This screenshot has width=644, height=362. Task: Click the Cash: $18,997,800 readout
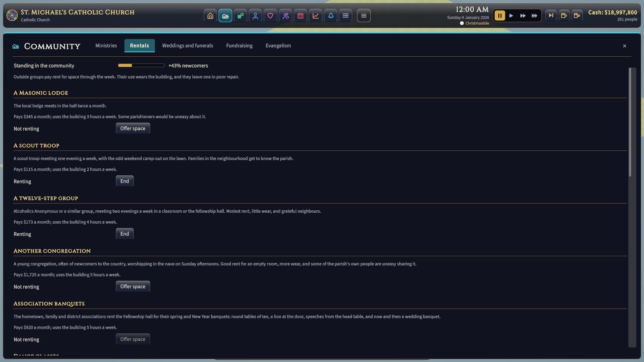613,12
